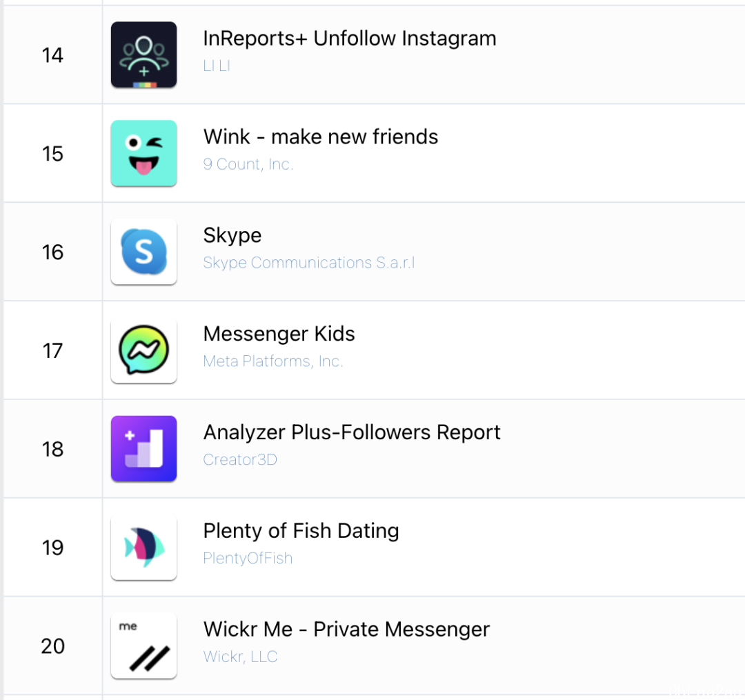Open the Wickr Me - Private Messenger title

click(x=346, y=630)
